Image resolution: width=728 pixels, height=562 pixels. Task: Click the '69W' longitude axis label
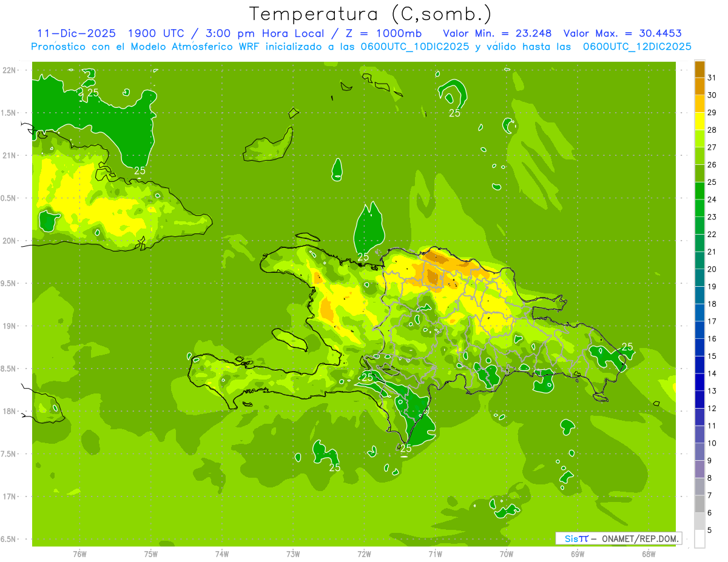(x=578, y=554)
